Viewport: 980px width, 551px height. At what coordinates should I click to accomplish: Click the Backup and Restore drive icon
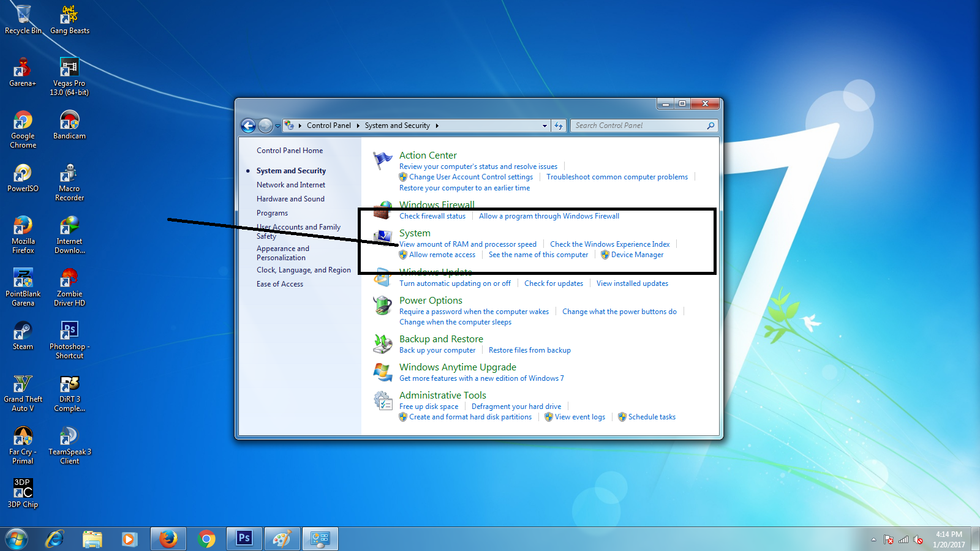pyautogui.click(x=383, y=344)
